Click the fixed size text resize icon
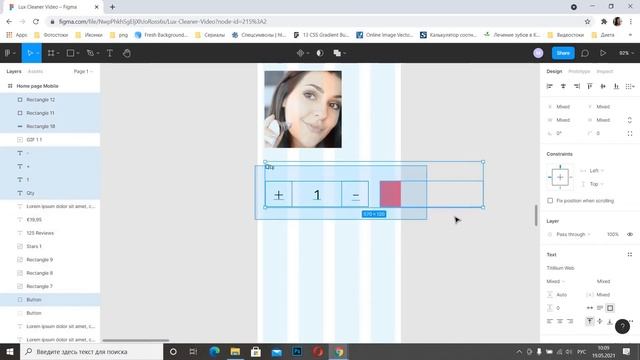The width and height of the screenshot is (640, 360). [x=610, y=308]
